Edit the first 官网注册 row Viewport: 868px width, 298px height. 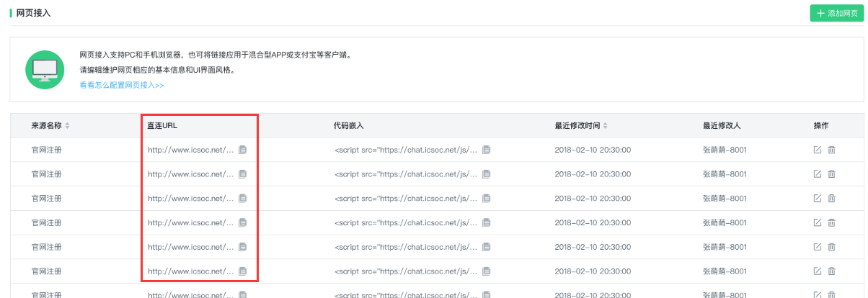tap(818, 150)
